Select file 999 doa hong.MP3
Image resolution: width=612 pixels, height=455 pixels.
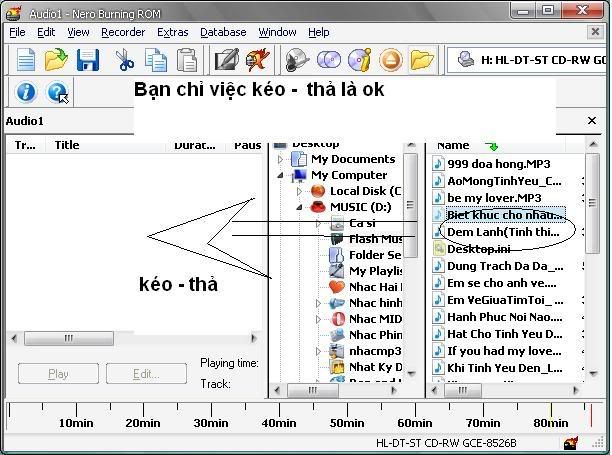pos(498,164)
